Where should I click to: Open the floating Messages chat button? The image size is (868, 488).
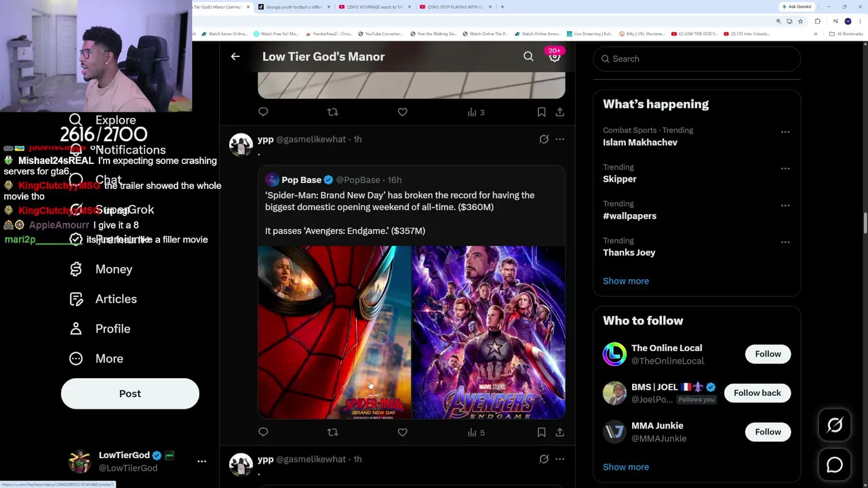coord(835,465)
